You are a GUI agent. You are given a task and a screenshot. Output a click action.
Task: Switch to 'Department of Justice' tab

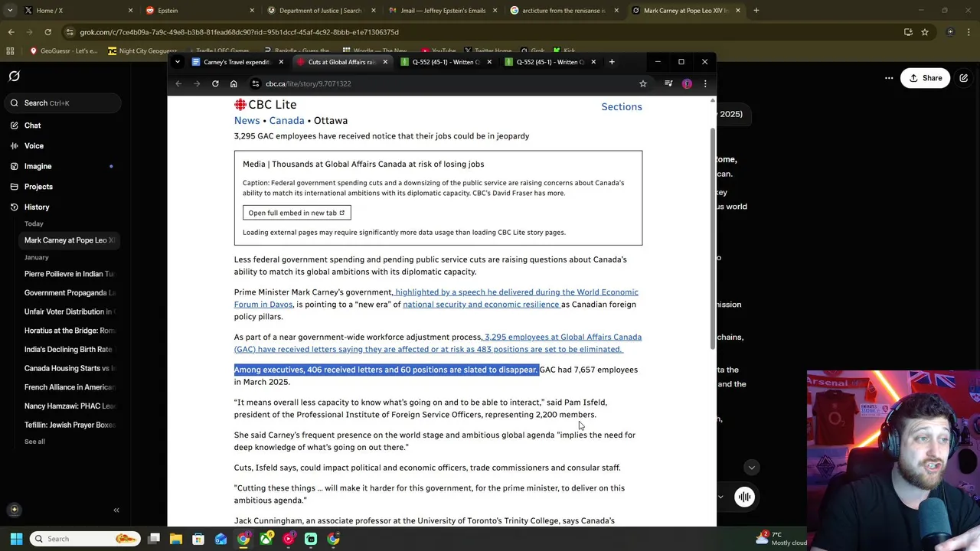(x=320, y=11)
